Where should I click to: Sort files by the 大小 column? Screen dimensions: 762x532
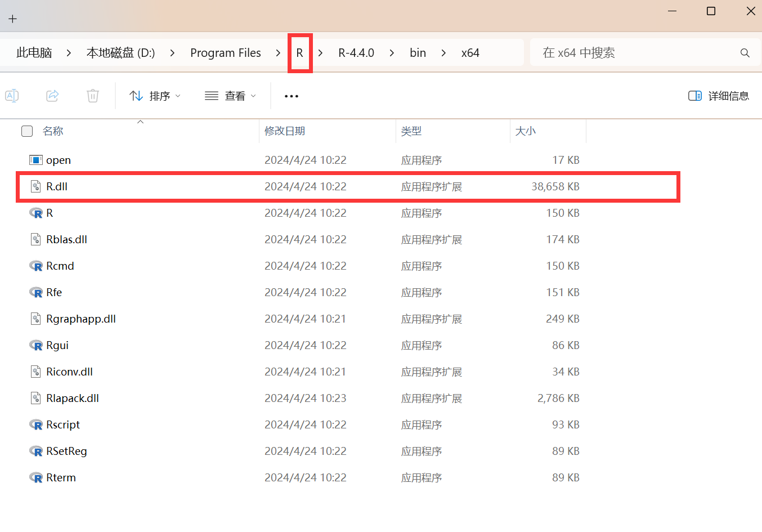[526, 131]
